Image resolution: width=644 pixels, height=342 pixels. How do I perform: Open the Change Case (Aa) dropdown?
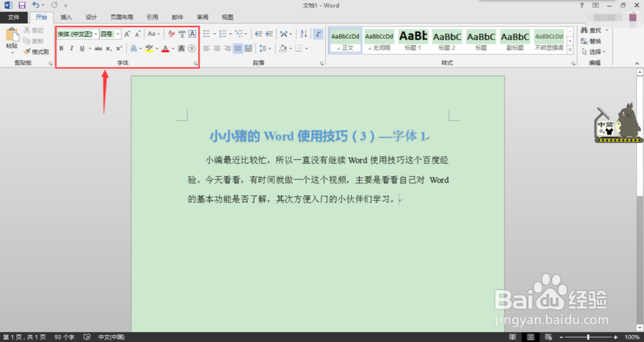(x=154, y=34)
